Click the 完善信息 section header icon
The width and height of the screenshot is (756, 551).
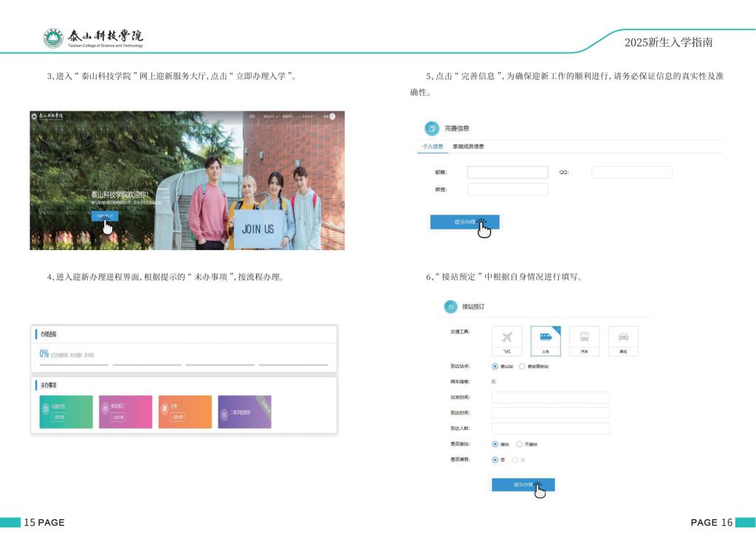tap(432, 128)
